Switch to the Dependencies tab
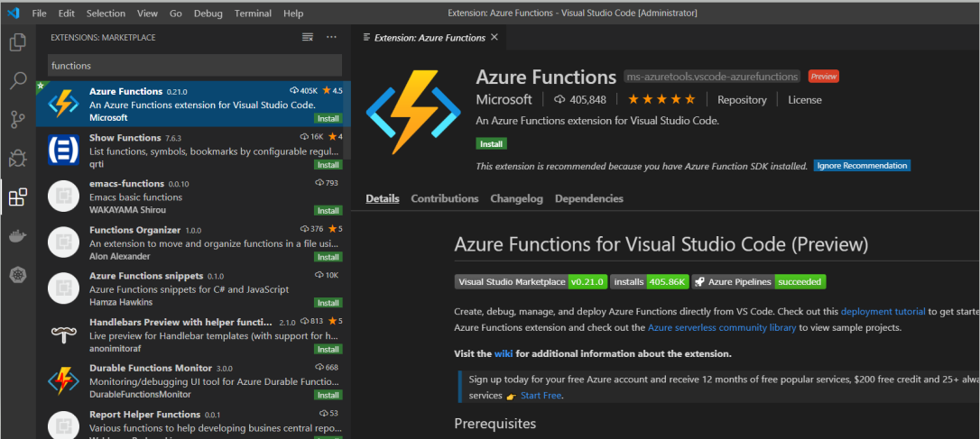This screenshot has width=980, height=439. 588,198
